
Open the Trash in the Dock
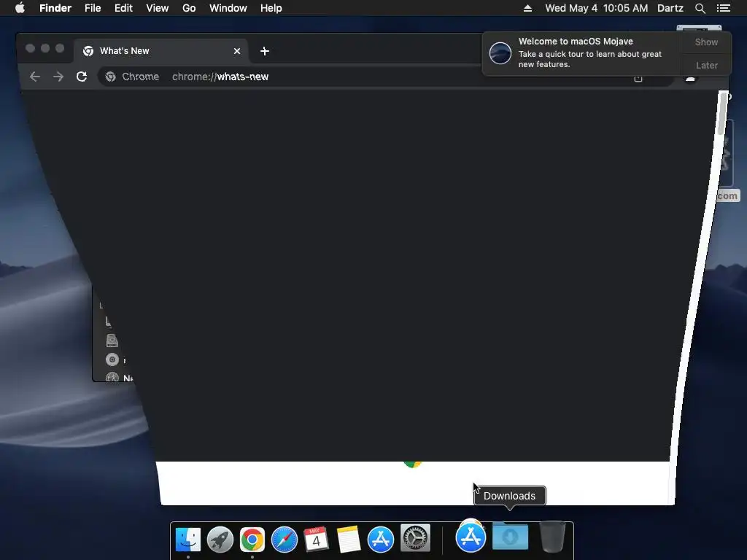(553, 536)
